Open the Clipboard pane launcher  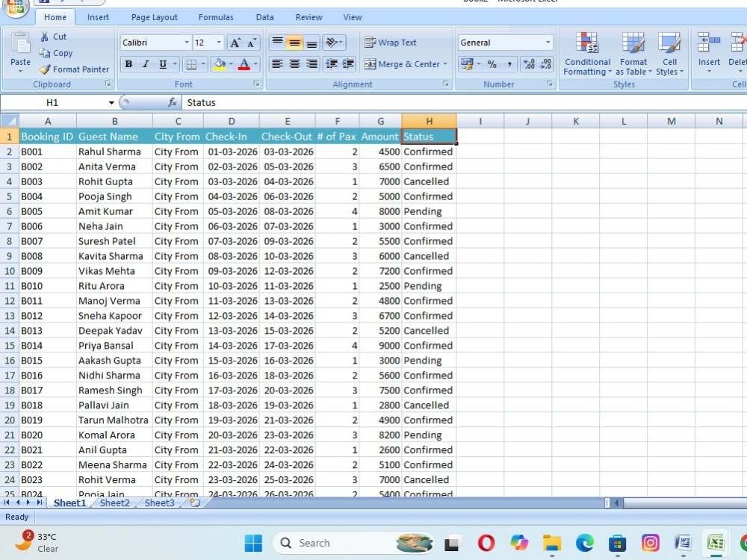click(x=108, y=84)
